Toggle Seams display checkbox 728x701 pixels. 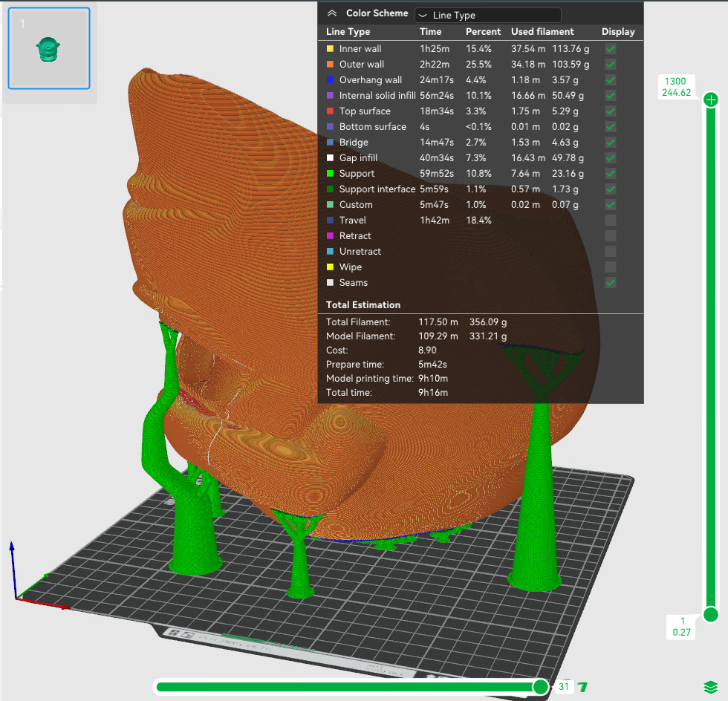click(x=611, y=283)
